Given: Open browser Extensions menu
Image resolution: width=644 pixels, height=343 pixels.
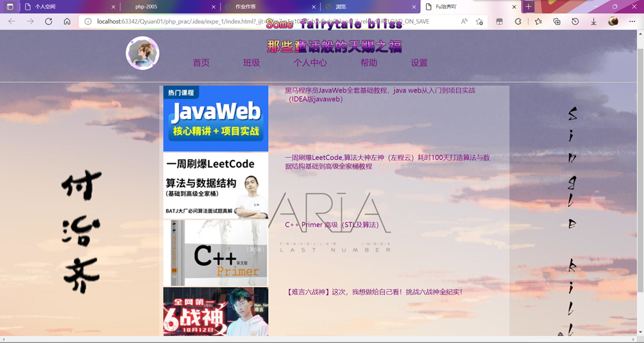Looking at the screenshot, I should (518, 21).
